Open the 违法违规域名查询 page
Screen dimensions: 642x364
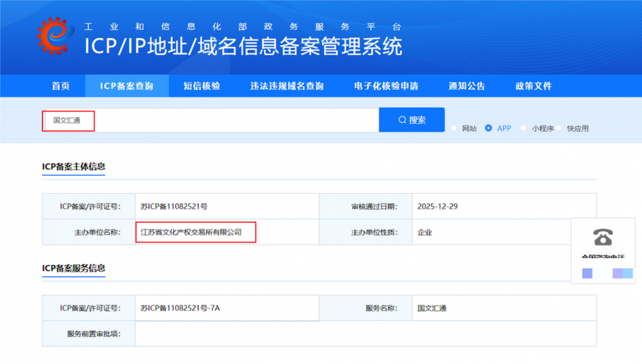[x=287, y=86]
